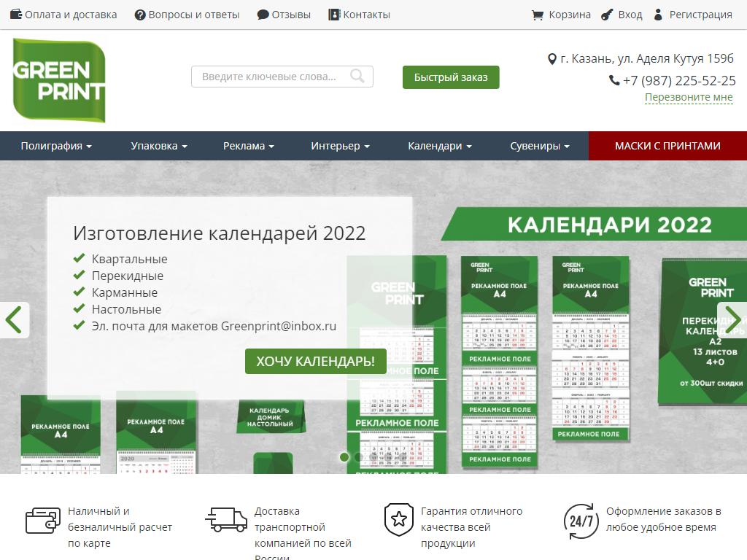
Task: Focus the keyword search input field
Action: coord(270,77)
